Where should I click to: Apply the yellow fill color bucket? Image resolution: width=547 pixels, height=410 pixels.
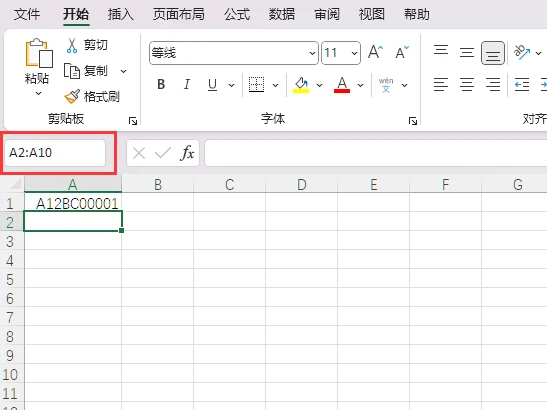click(301, 85)
